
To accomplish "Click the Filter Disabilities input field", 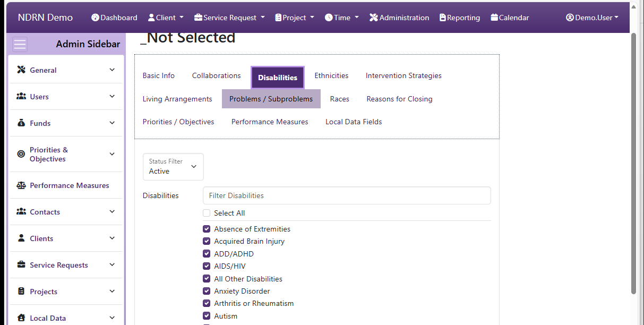I will click(x=347, y=195).
